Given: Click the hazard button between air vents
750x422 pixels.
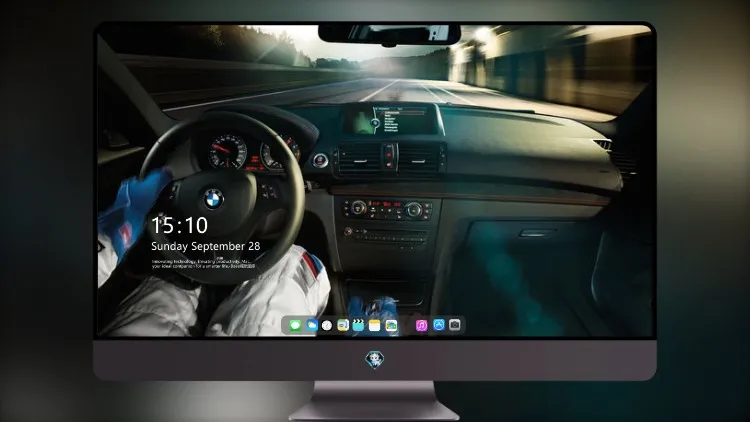Looking at the screenshot, I should (389, 155).
